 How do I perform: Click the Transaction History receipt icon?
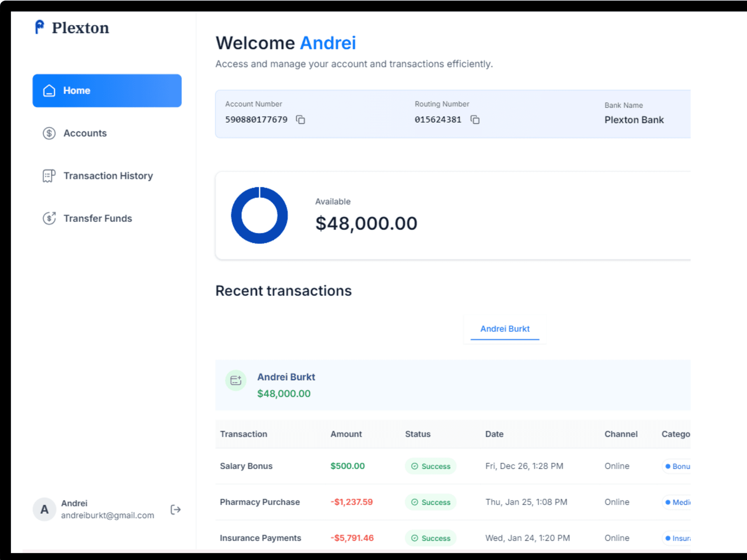tap(49, 176)
